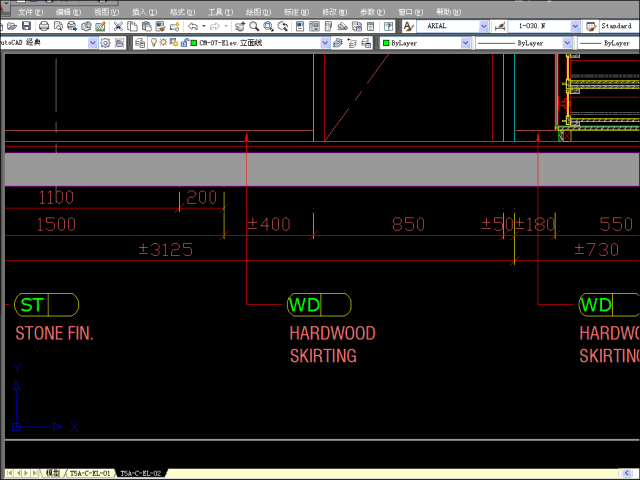640x480 pixels.
Task: Open the 视图 (View) menu
Action: pos(107,12)
